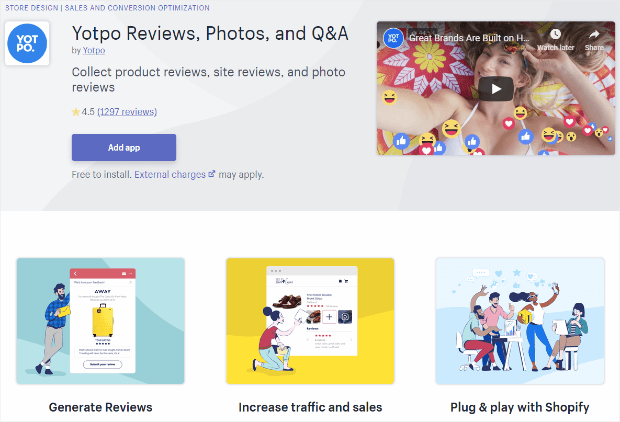Open the video title 'Great Brands Are Built on H...'
The width and height of the screenshot is (620, 422).
pyautogui.click(x=469, y=38)
